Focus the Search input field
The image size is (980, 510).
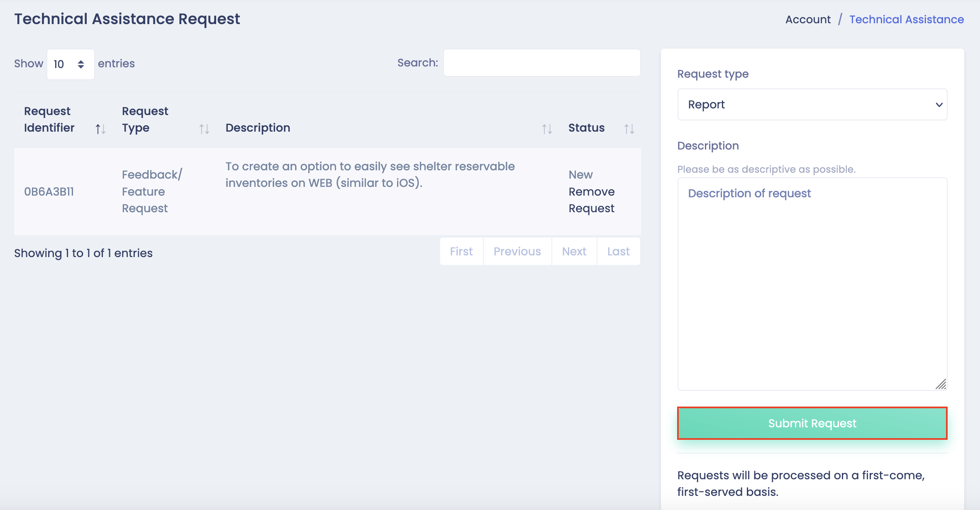(541, 63)
